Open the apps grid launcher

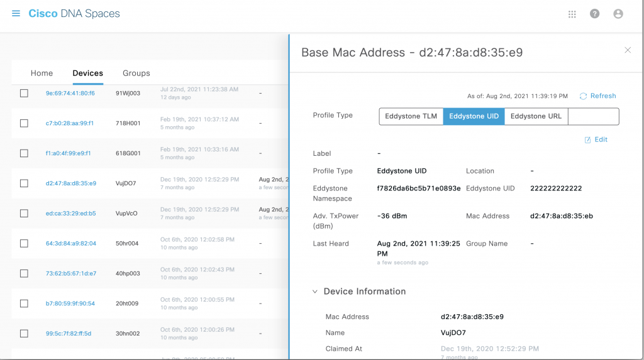point(572,14)
